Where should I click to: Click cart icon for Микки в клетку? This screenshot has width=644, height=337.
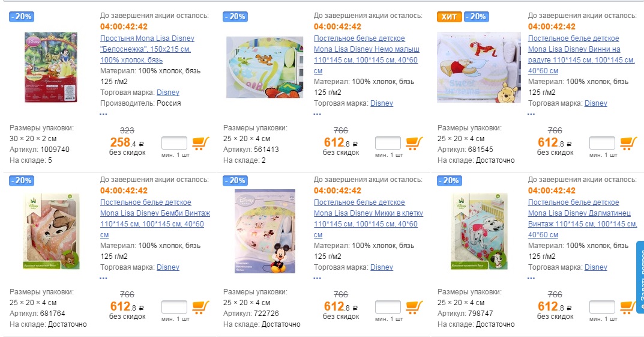[415, 308]
